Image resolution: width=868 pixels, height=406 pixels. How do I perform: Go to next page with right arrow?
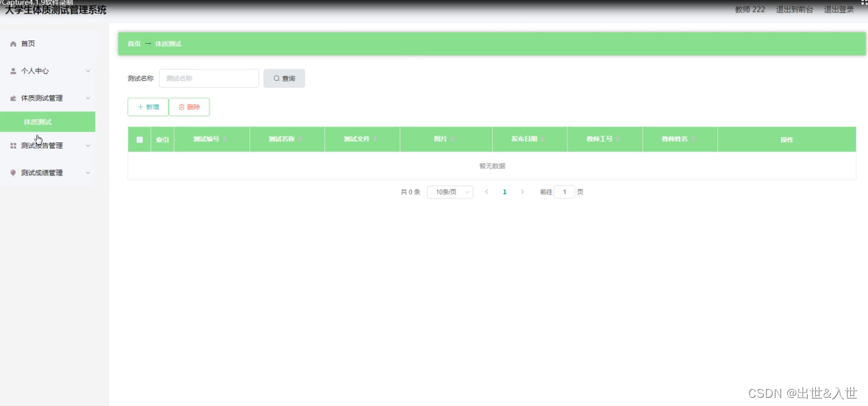tap(522, 192)
